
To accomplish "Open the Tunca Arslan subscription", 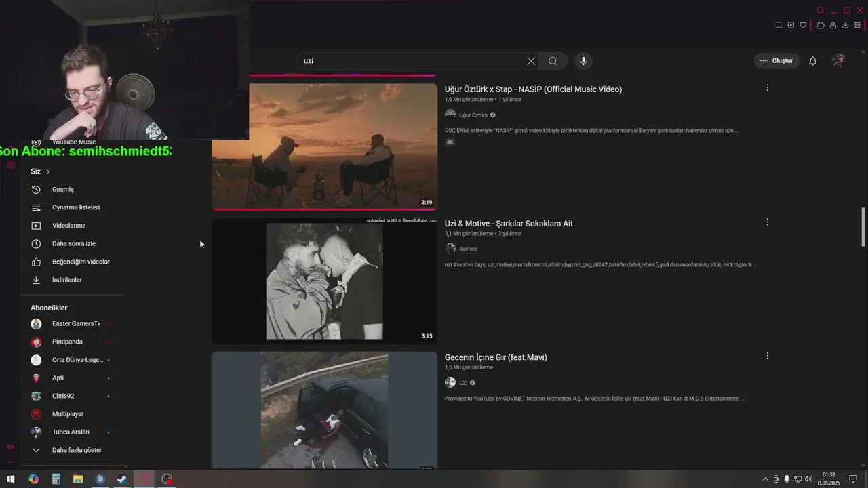I will click(x=71, y=432).
